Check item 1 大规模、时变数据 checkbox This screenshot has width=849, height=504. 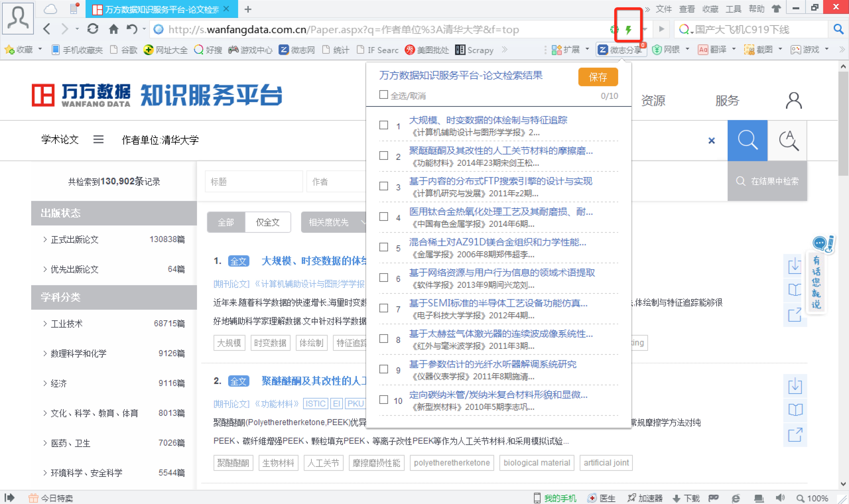pos(383,125)
